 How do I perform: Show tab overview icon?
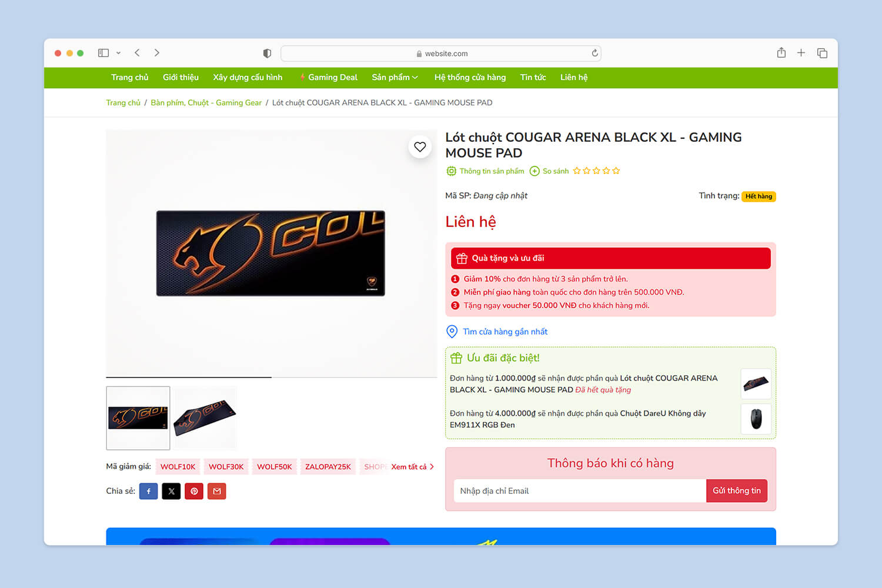tap(822, 53)
